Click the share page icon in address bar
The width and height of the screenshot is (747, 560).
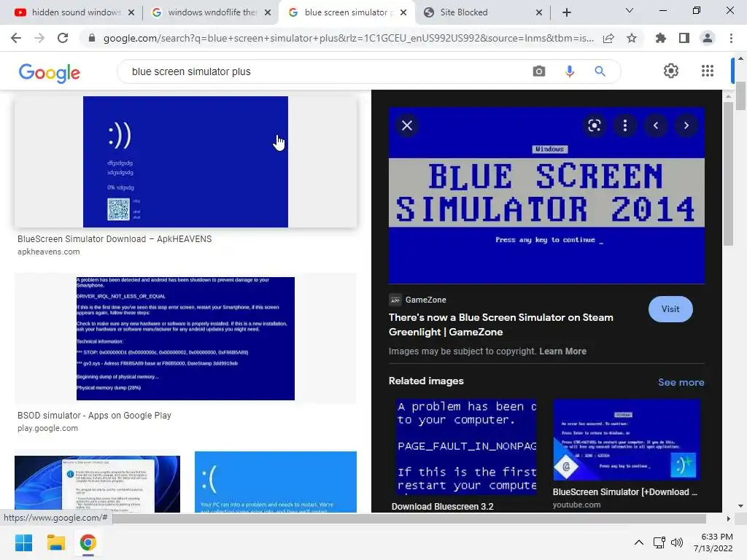click(608, 39)
